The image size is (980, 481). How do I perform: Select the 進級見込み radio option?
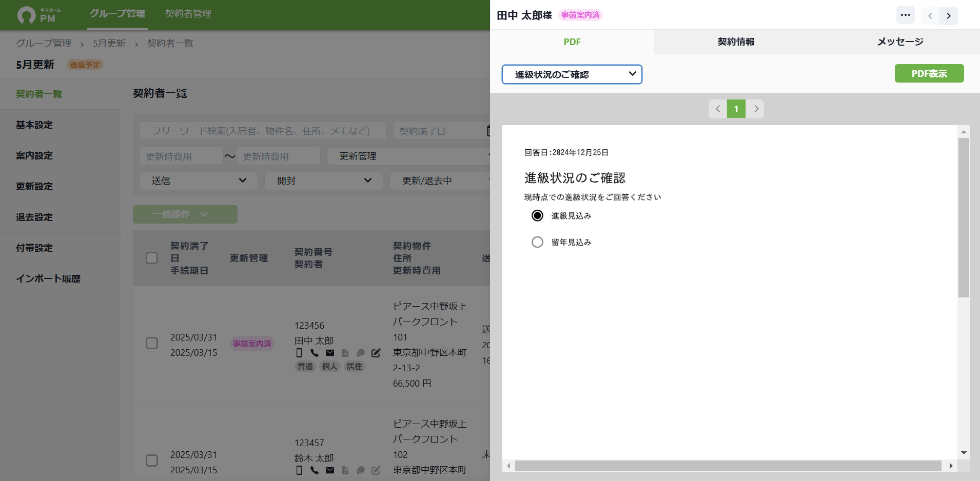coord(537,215)
